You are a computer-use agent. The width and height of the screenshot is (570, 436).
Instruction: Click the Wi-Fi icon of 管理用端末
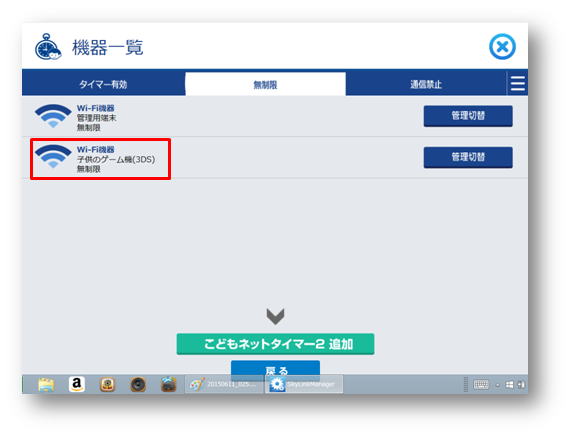click(x=53, y=116)
